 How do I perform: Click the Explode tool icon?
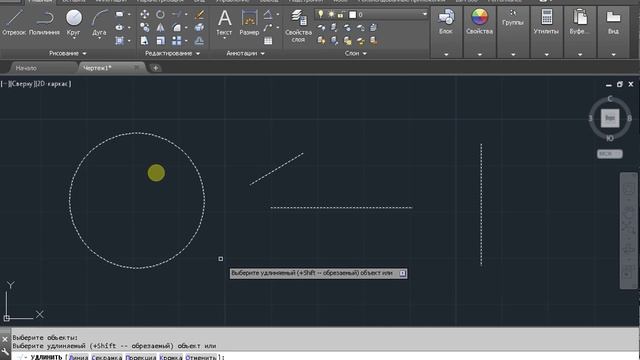click(199, 28)
